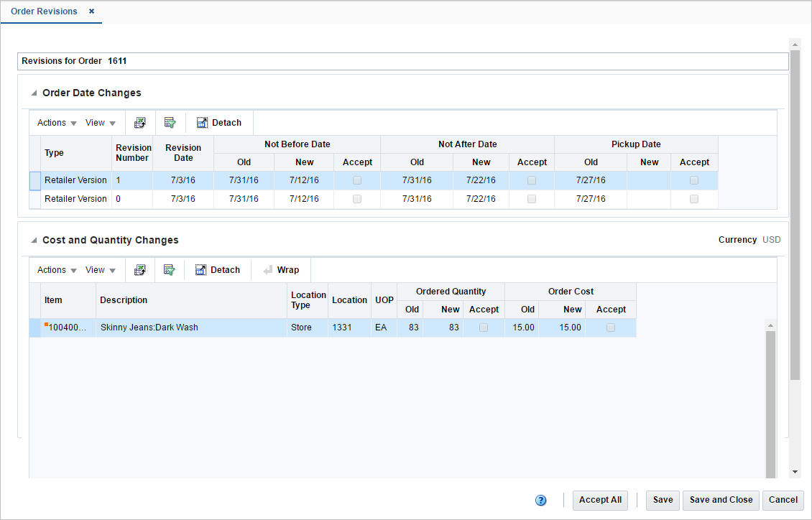Click the Save and Close button
The width and height of the screenshot is (812, 520).
[x=721, y=501]
